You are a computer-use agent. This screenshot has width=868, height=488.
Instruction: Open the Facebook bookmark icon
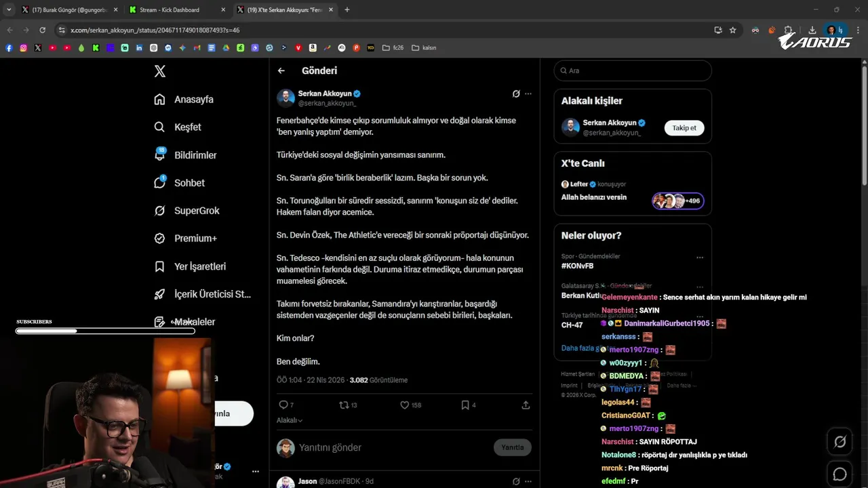point(9,48)
